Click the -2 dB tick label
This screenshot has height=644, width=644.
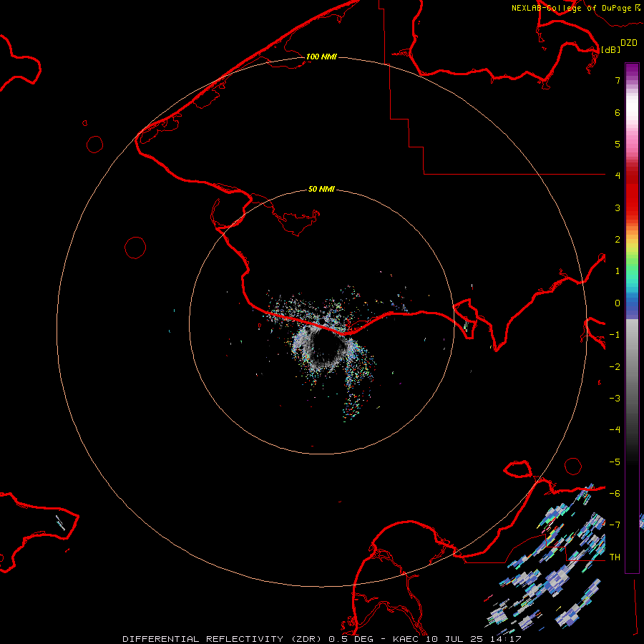[615, 367]
